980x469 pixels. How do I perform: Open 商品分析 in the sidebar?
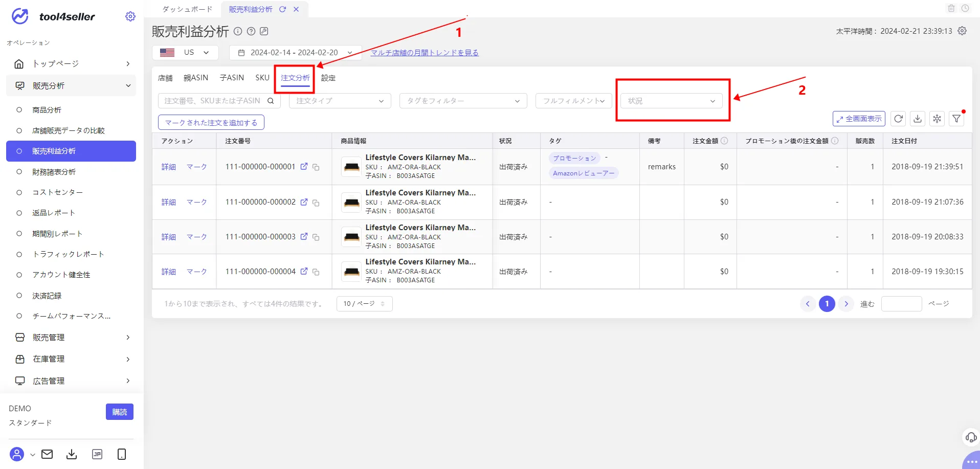tap(47, 110)
